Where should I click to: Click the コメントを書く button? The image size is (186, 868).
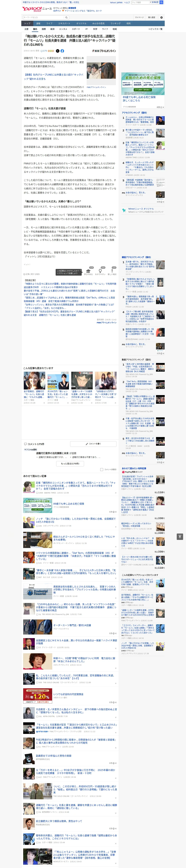[93, 444]
